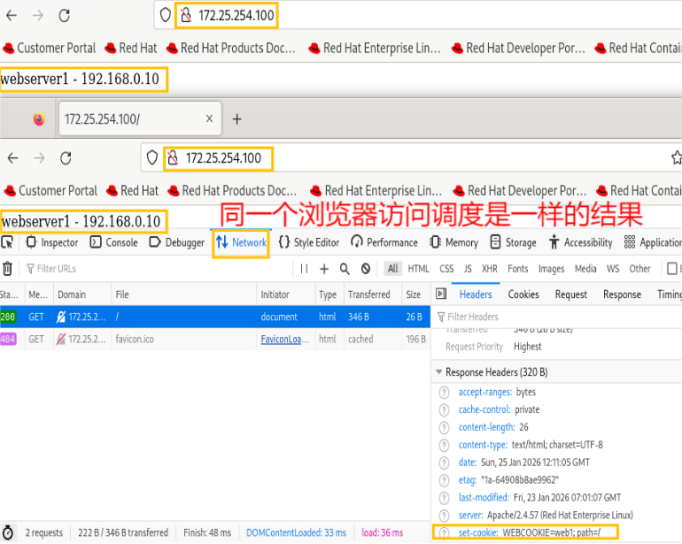The image size is (682, 544).
Task: Open lower bookmark Red Hat Products Documentation
Action: 232,190
